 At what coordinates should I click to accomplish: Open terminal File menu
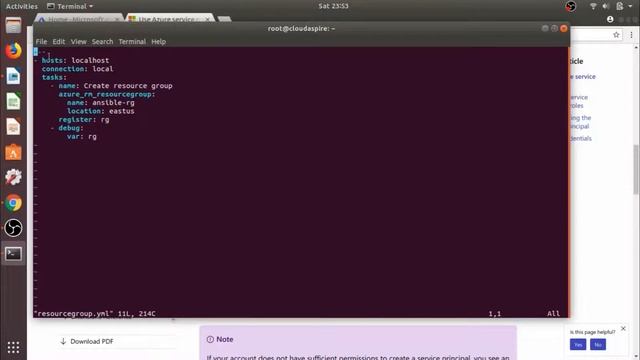coord(41,42)
